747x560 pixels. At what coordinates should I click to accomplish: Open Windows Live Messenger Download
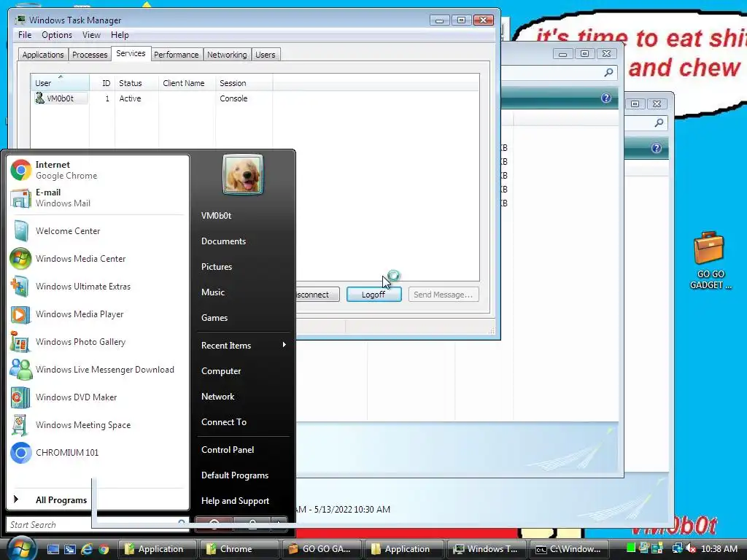point(98,370)
